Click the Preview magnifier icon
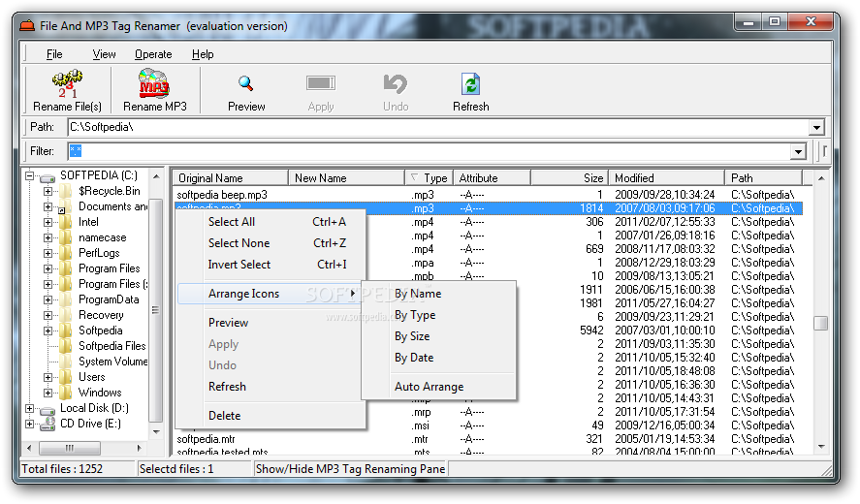 coord(245,83)
